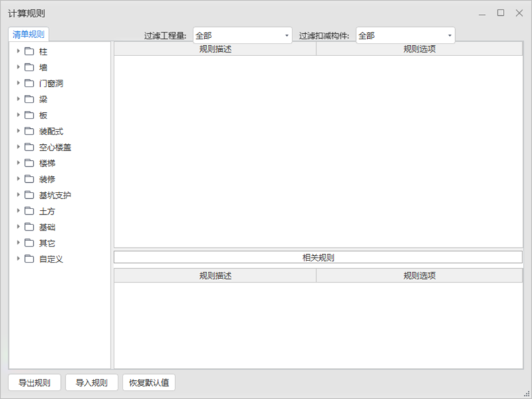
Task: Expand the 装修 tree arrow
Action: 19,179
